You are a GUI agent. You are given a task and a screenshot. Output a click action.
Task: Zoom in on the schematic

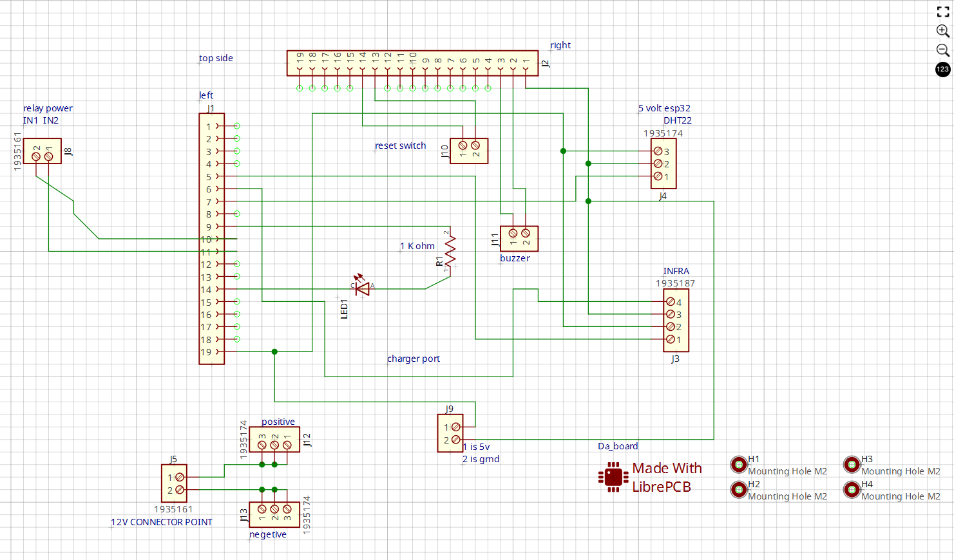coord(942,31)
